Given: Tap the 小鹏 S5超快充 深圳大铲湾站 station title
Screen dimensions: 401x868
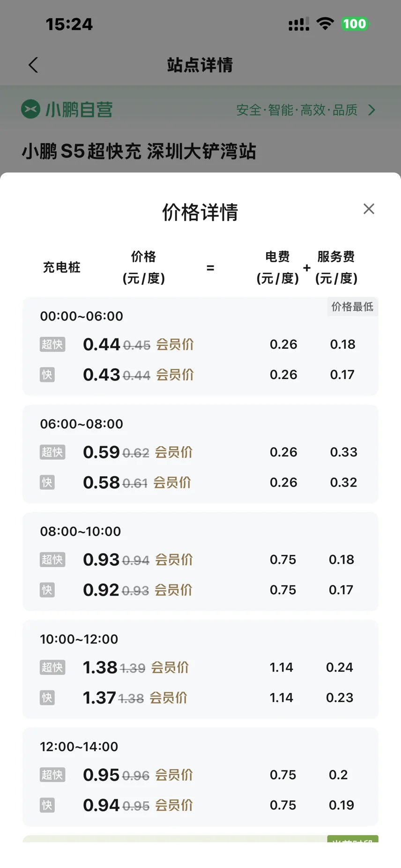Looking at the screenshot, I should pos(139,152).
